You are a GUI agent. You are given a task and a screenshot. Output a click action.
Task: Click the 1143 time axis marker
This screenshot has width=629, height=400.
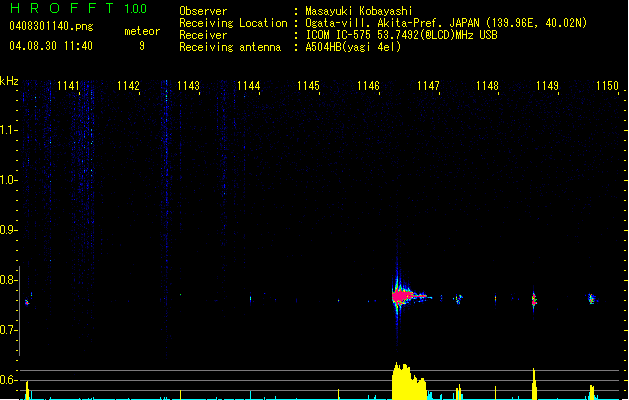pyautogui.click(x=188, y=86)
